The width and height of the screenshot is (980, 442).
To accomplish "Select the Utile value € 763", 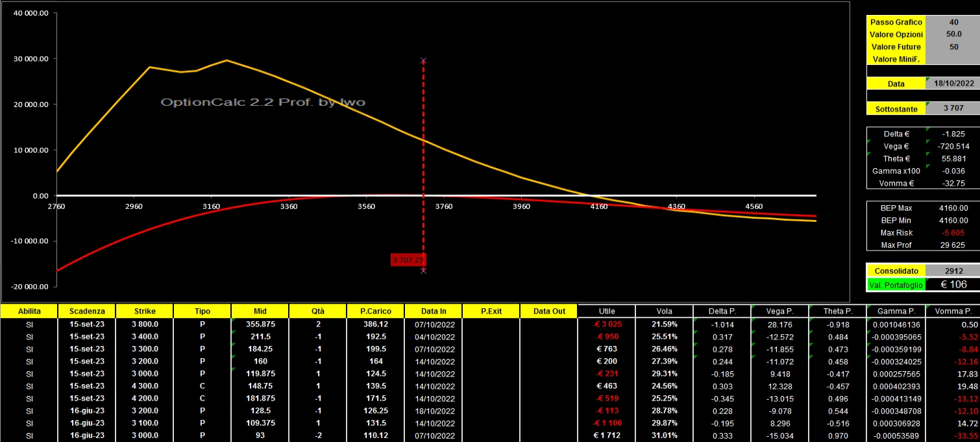I will tap(607, 349).
